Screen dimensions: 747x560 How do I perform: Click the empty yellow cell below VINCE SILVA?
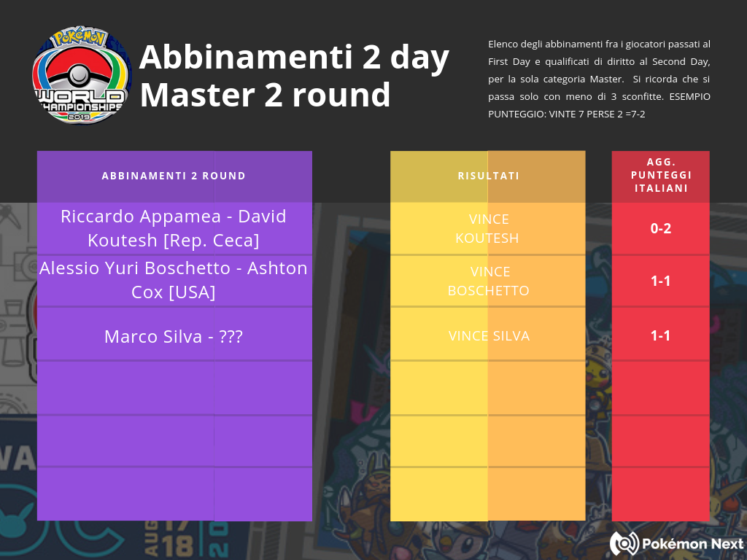click(488, 387)
